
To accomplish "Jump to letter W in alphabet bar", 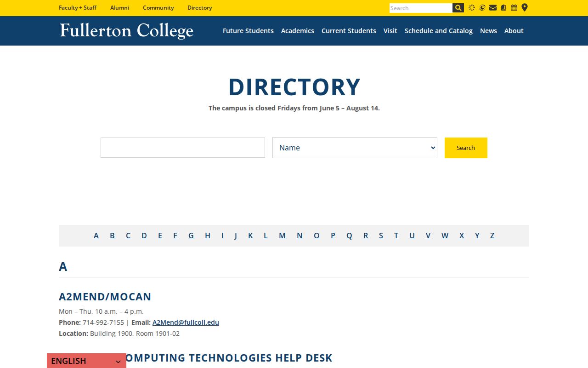I will click(445, 236).
